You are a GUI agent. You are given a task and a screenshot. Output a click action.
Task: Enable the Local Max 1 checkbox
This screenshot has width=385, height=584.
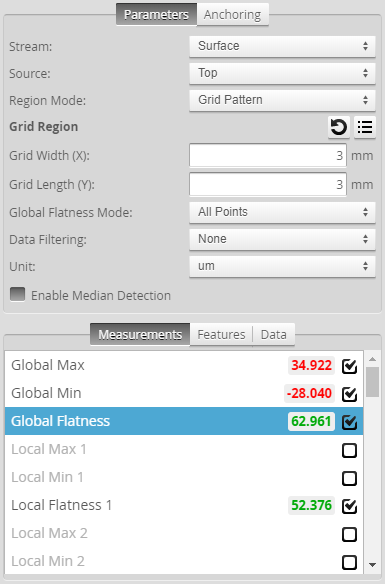(349, 450)
